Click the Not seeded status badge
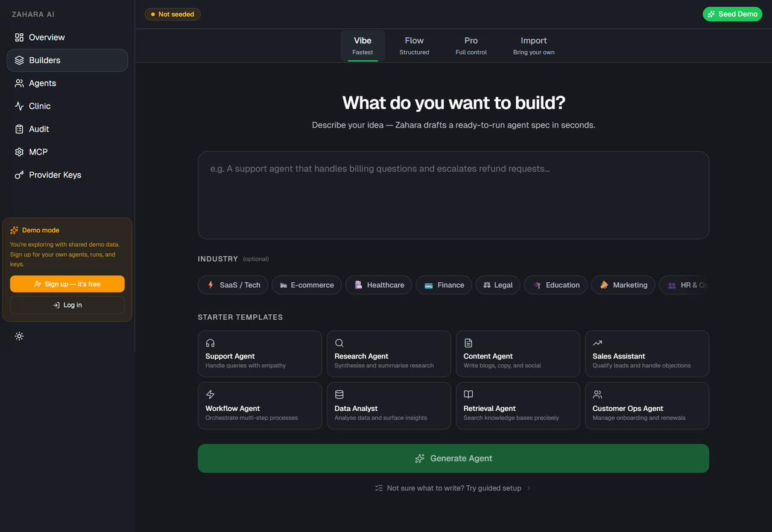 pyautogui.click(x=172, y=14)
